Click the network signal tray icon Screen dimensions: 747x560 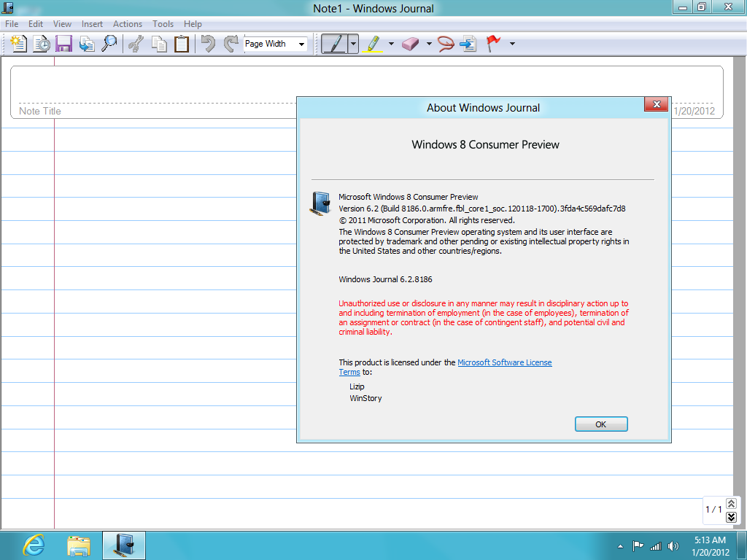click(656, 546)
